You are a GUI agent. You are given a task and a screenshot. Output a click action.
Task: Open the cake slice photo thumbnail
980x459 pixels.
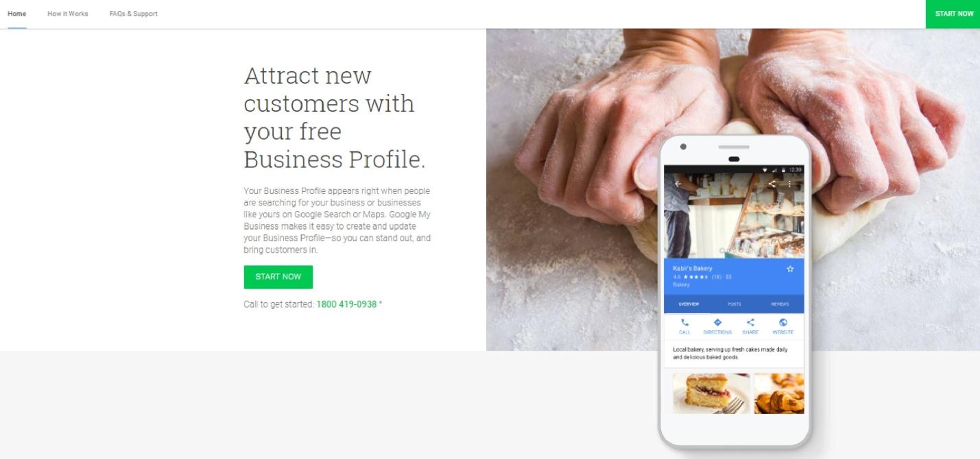pyautogui.click(x=711, y=393)
